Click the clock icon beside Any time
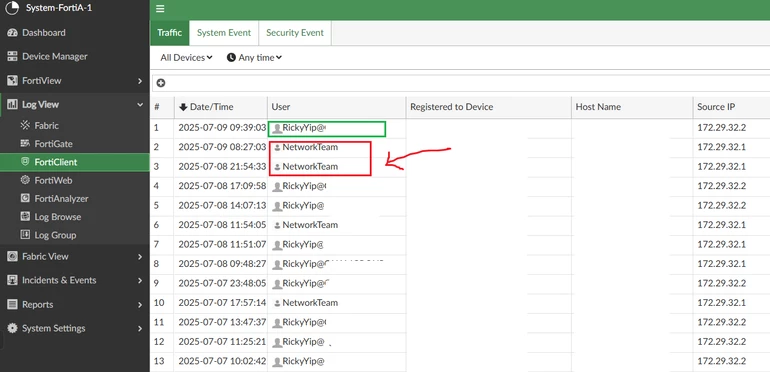 point(231,57)
